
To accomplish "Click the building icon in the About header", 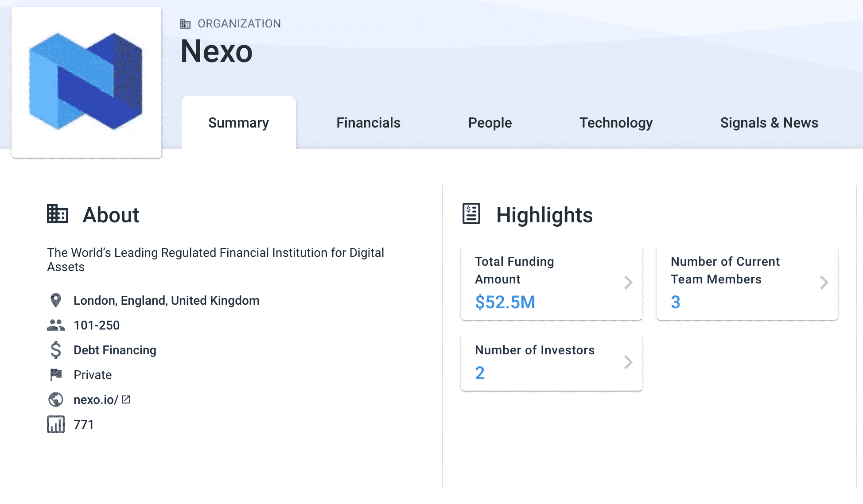I will click(x=57, y=214).
